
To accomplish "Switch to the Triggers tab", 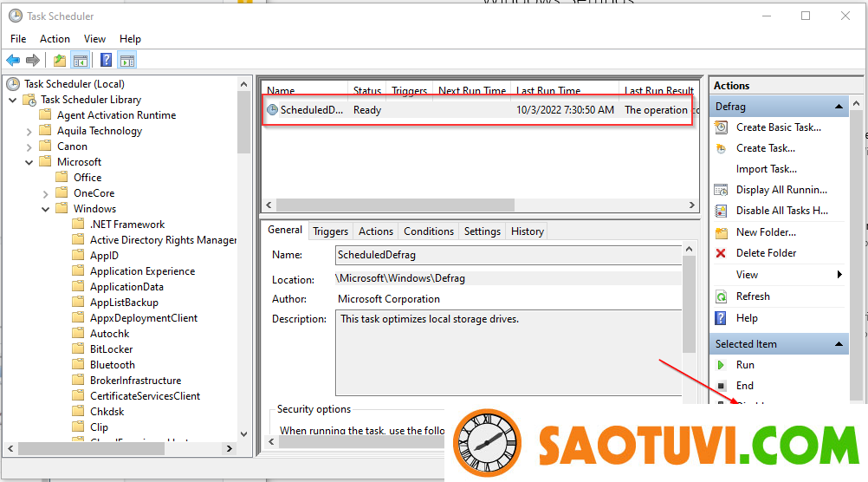I will click(331, 231).
